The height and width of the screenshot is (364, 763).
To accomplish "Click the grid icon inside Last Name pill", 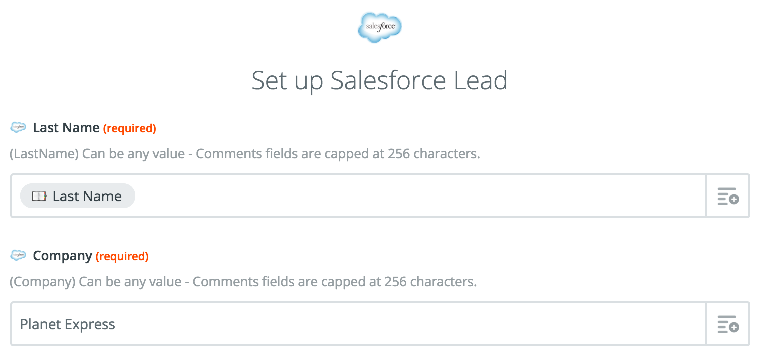I will tap(39, 196).
